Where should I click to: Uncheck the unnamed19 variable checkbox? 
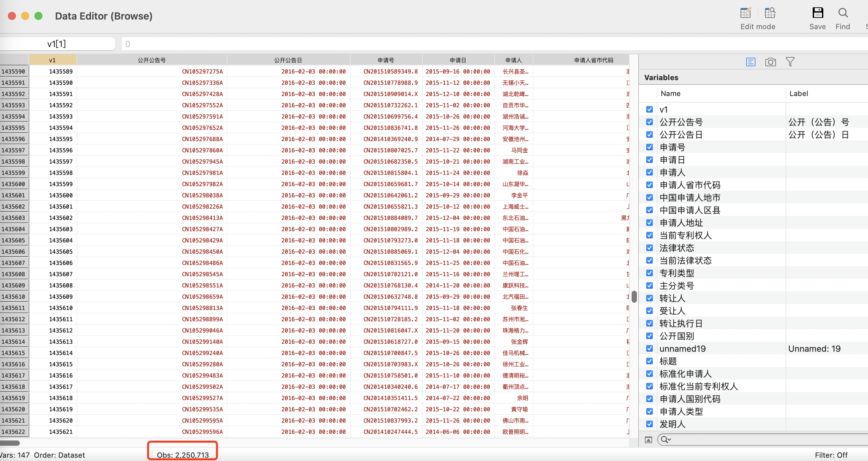point(649,348)
